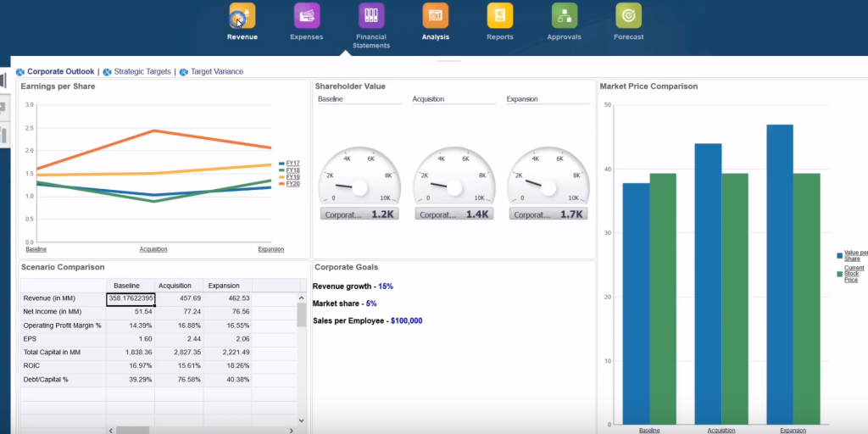Image resolution: width=868 pixels, height=434 pixels.
Task: Switch to the Strategic Targets tab
Action: coord(142,72)
